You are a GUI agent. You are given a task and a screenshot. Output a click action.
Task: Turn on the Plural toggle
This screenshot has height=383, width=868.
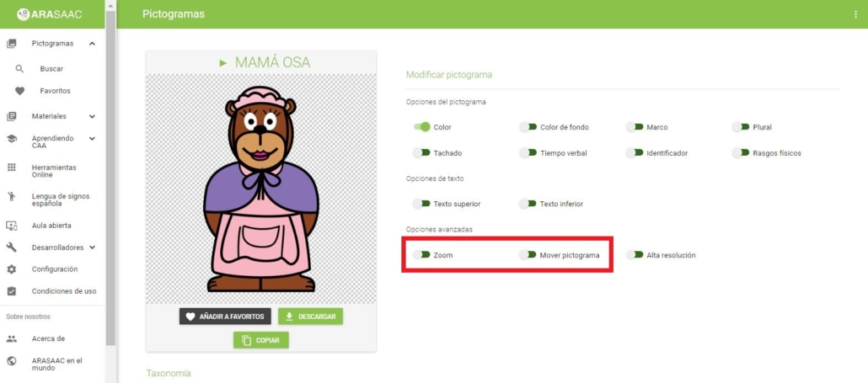741,127
